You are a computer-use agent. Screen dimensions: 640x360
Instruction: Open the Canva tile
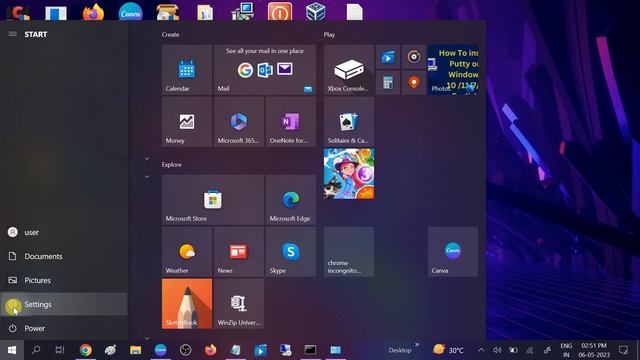[x=453, y=251]
